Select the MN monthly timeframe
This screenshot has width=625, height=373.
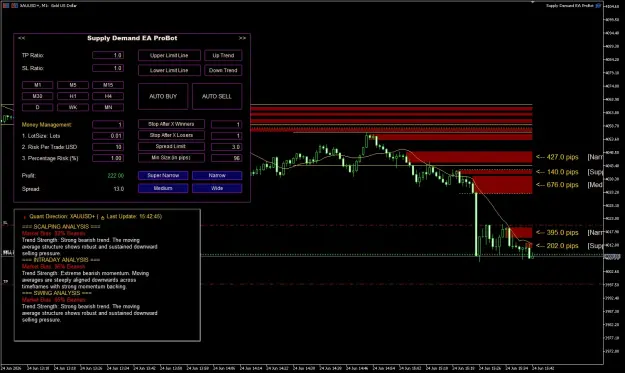[108, 107]
